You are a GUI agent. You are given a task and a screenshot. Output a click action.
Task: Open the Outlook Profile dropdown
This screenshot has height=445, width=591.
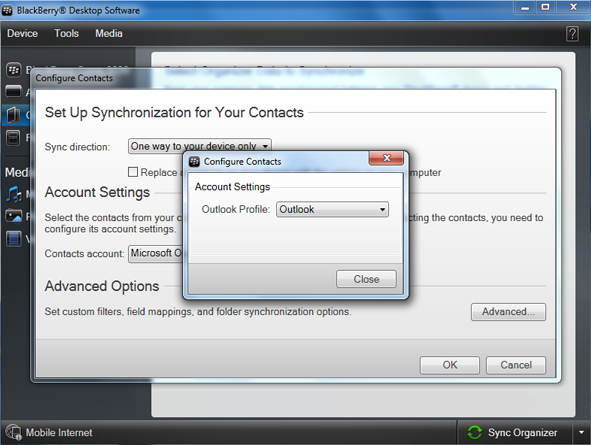coord(332,210)
